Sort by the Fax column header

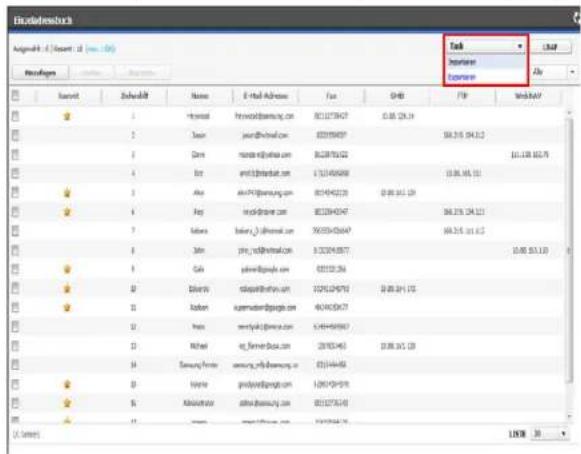pos(331,96)
